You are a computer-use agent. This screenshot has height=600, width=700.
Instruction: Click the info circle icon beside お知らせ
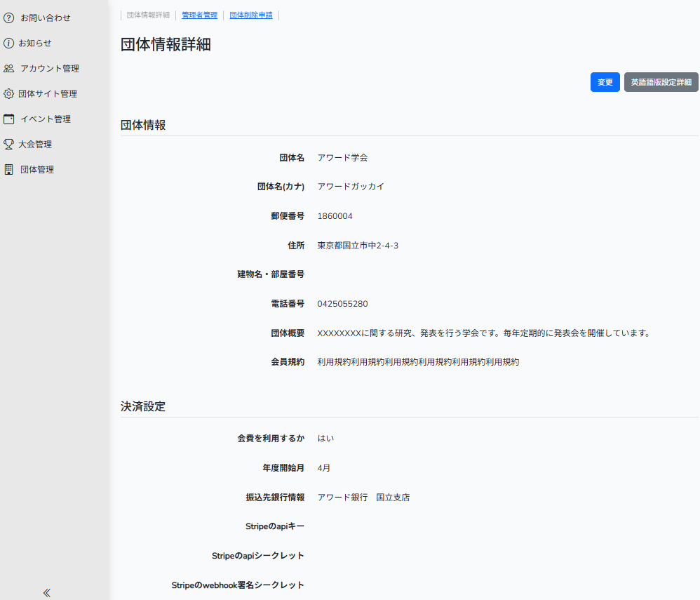pyautogui.click(x=9, y=43)
